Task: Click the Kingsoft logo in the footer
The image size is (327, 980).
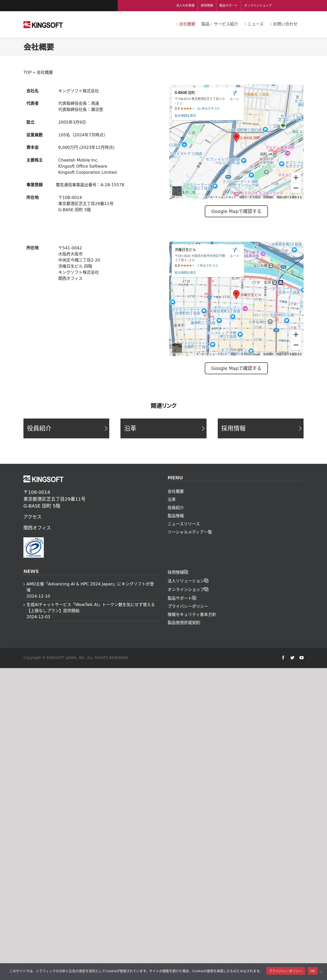Action: (x=43, y=479)
